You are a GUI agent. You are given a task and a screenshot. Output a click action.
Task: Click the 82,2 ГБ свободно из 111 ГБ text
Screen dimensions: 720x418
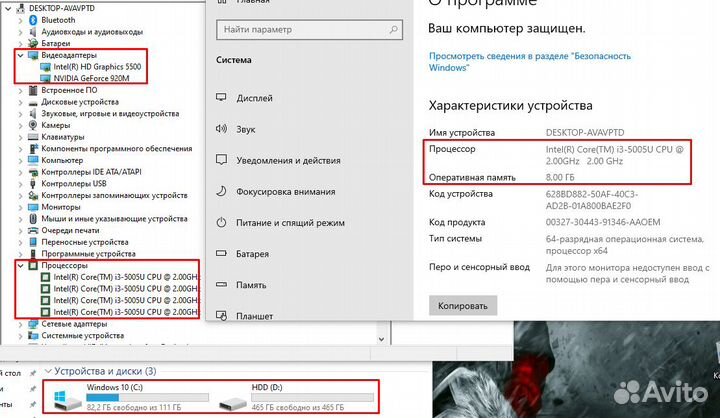click(x=134, y=407)
